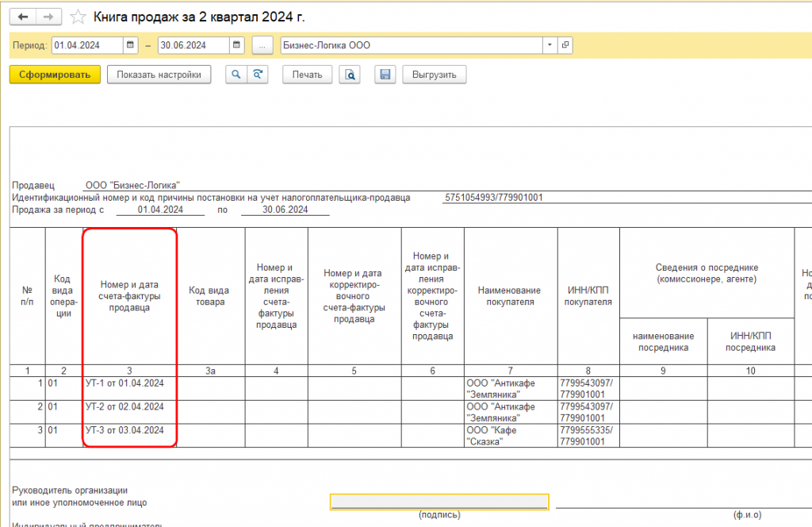
Task: Click the period start date field
Action: pyautogui.click(x=87, y=45)
